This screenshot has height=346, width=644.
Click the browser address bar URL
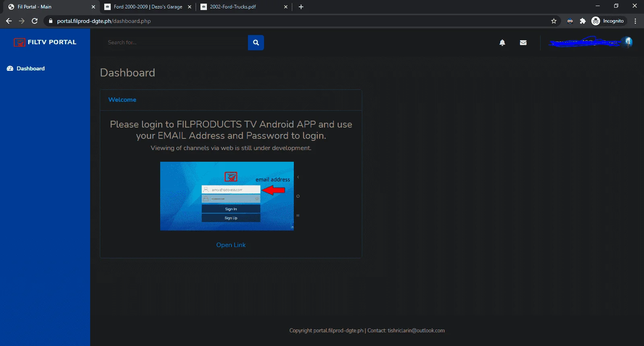tap(104, 21)
